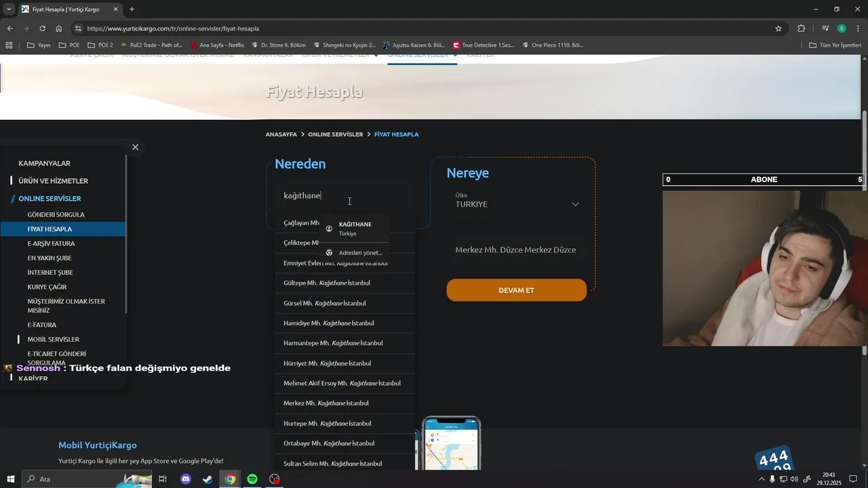
Task: Open the Yayın bookmark folder
Action: click(x=39, y=45)
